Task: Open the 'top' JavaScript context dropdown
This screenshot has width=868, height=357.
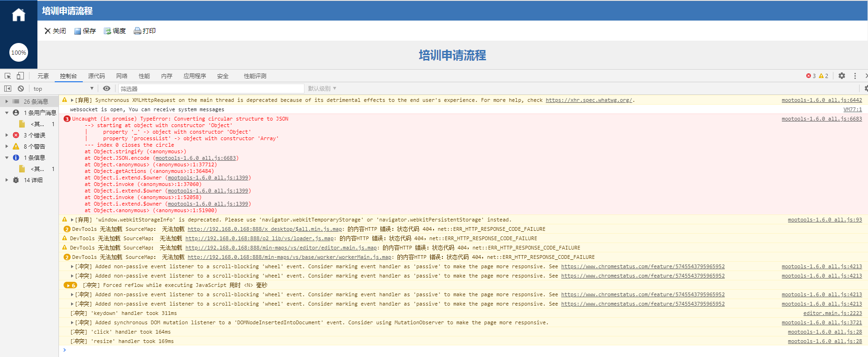Action: 63,89
